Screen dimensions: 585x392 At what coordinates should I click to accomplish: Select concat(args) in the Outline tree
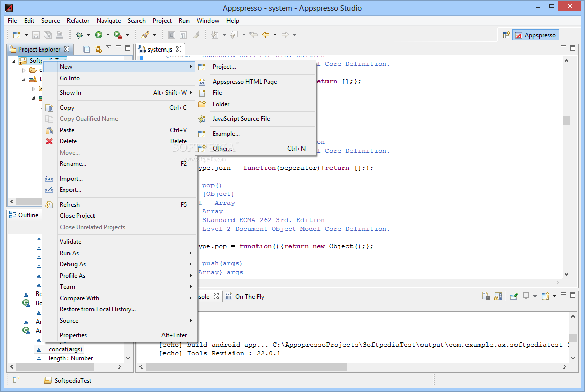click(65, 349)
